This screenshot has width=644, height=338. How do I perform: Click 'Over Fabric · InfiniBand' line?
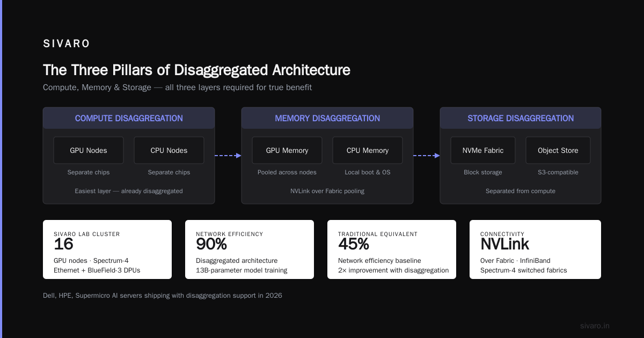(x=515, y=261)
